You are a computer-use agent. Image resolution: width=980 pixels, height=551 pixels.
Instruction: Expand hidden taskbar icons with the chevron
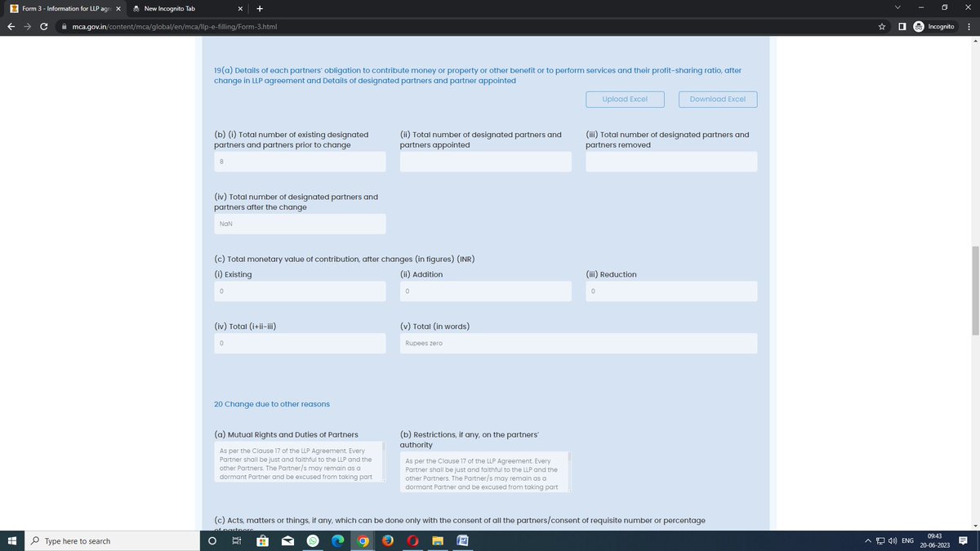coord(867,541)
